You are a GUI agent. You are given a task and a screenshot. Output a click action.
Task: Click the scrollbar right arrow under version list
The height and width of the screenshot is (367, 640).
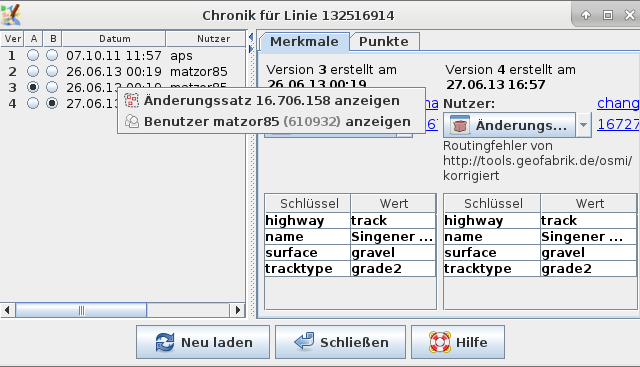click(237, 310)
